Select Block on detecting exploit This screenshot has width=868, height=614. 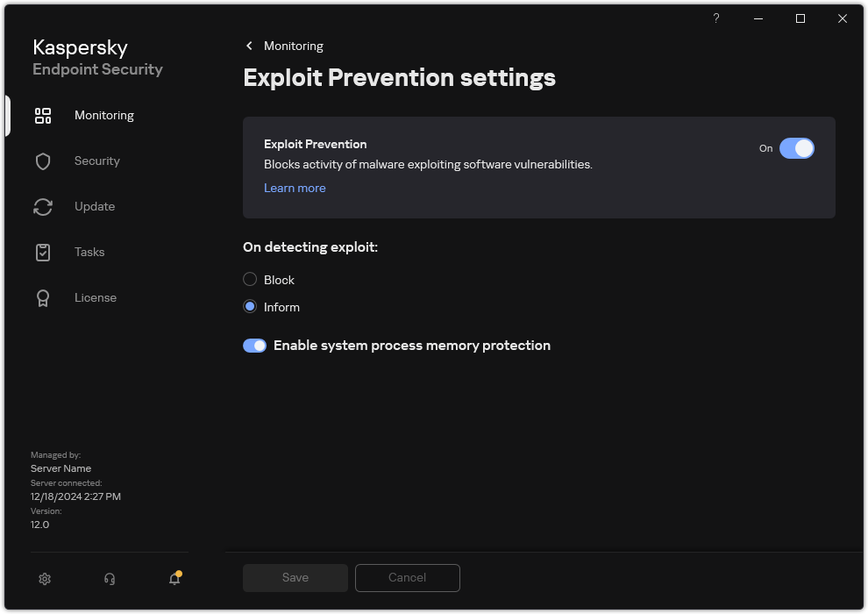point(248,279)
